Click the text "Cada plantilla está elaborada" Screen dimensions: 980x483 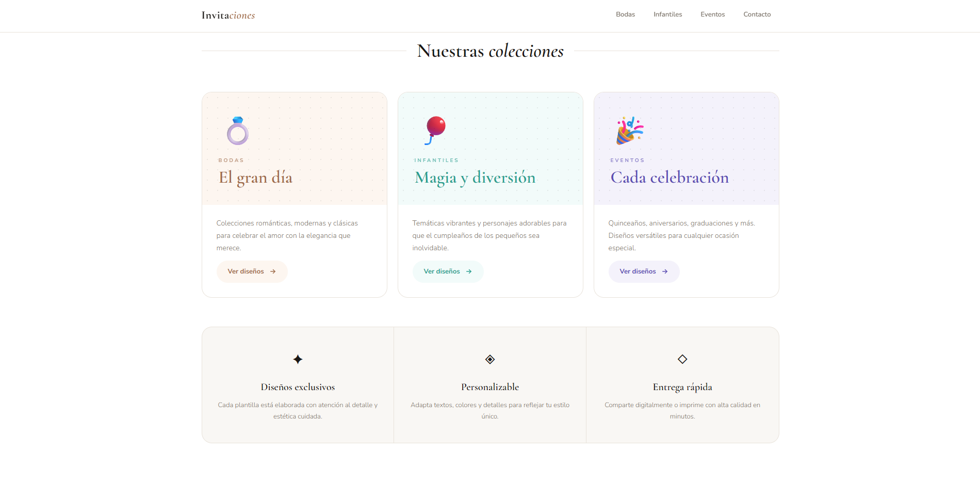click(x=298, y=411)
